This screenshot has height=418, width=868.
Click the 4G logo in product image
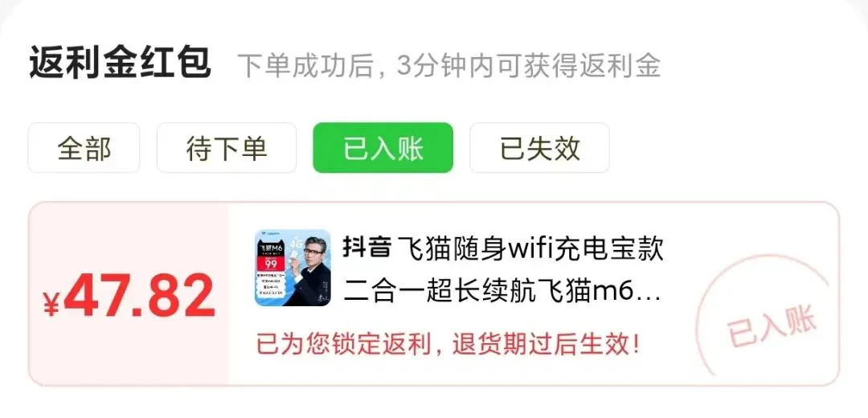pos(296,243)
